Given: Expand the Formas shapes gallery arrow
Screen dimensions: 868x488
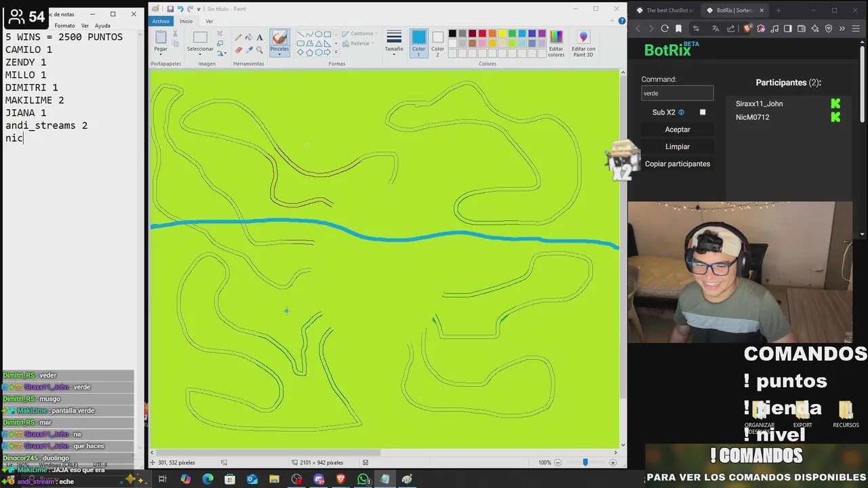Looking at the screenshot, I should [x=336, y=52].
